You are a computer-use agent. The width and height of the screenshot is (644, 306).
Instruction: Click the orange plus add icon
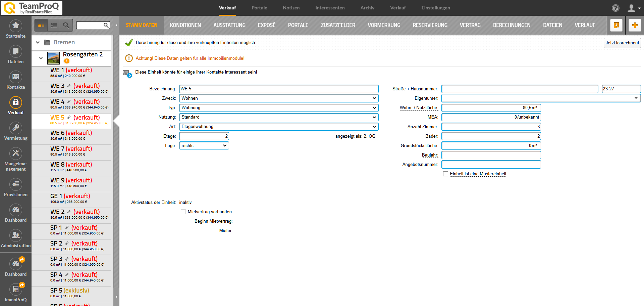coord(635,25)
